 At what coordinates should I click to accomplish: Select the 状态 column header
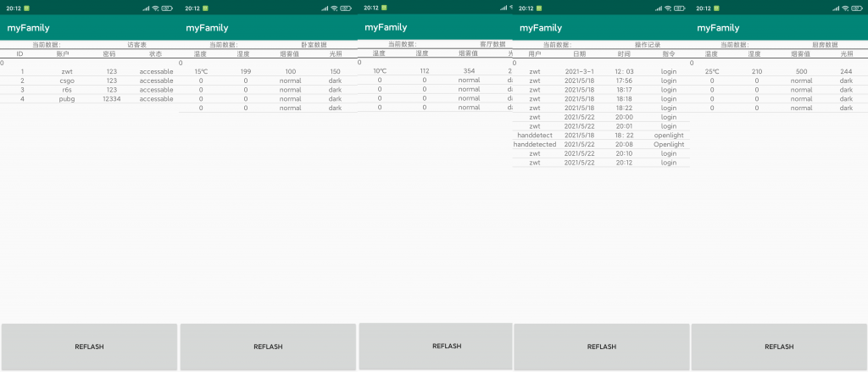[x=156, y=53]
